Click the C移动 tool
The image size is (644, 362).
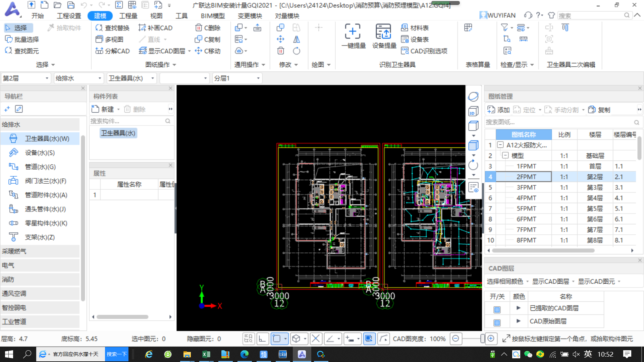click(x=208, y=51)
